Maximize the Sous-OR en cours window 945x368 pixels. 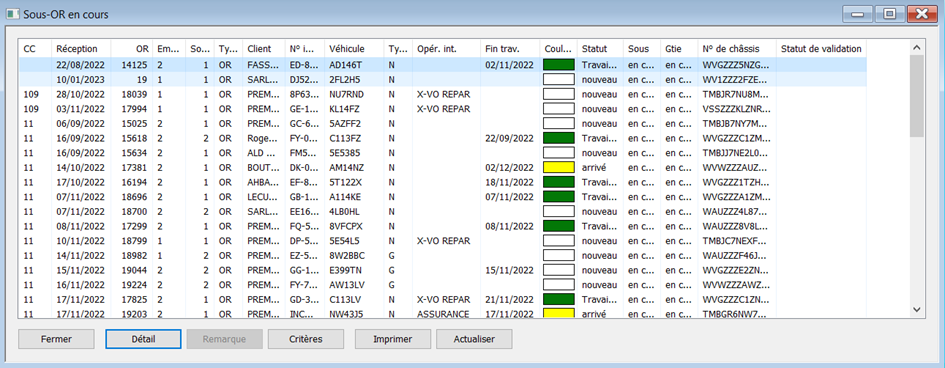click(890, 14)
